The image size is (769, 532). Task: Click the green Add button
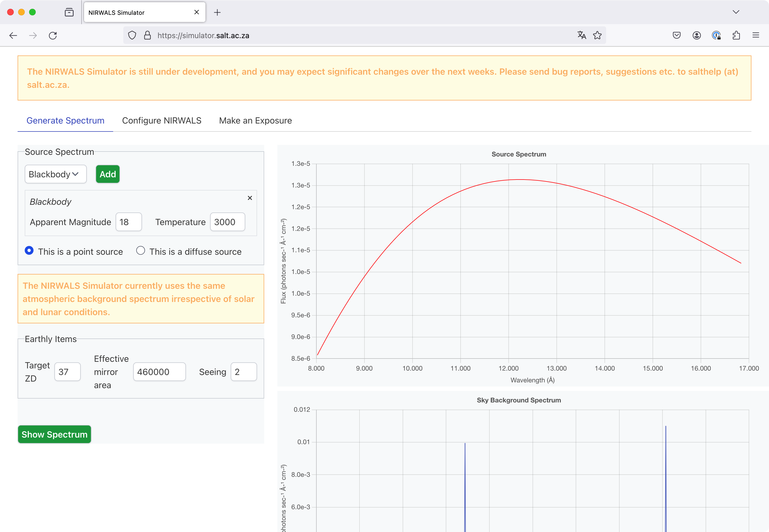pos(108,174)
